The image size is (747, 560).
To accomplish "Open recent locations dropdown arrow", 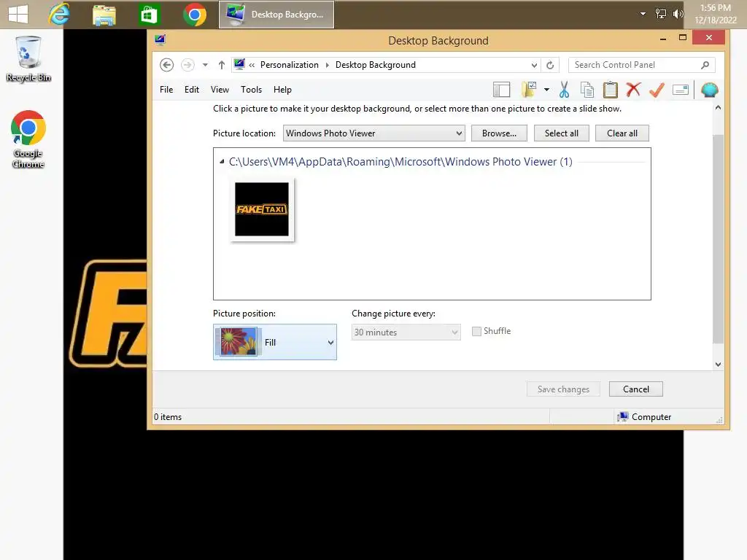I will [205, 65].
